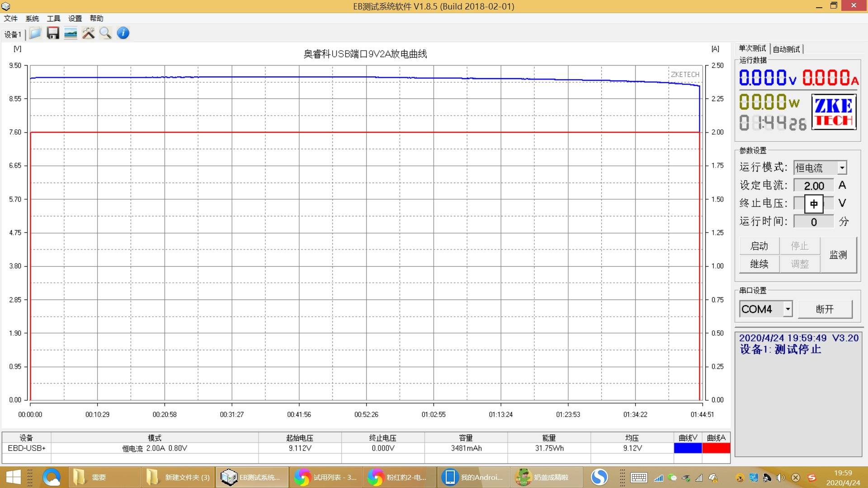Open the 需要 folder taskbar item
868x488 pixels.
(x=104, y=477)
